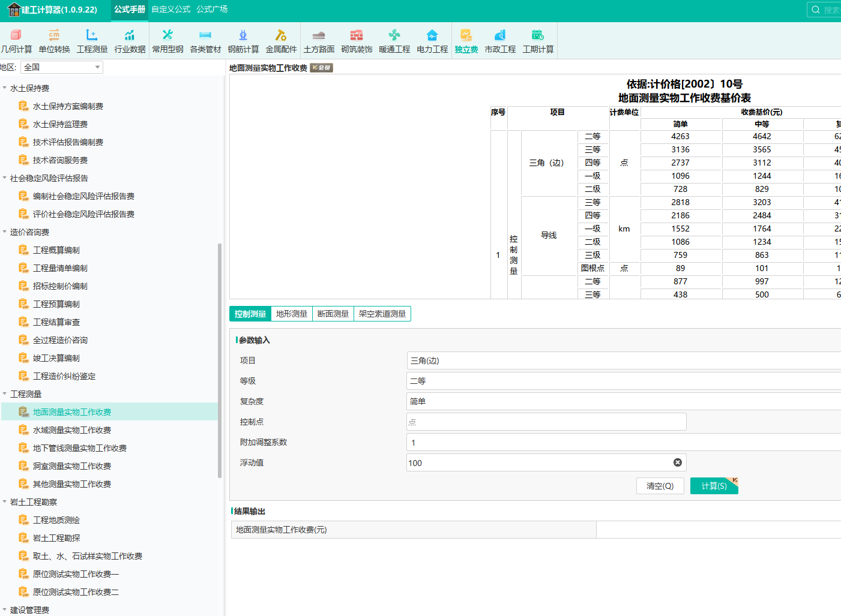
Task: Open 编制社会稳定风险评估报告费 item
Action: 83,196
